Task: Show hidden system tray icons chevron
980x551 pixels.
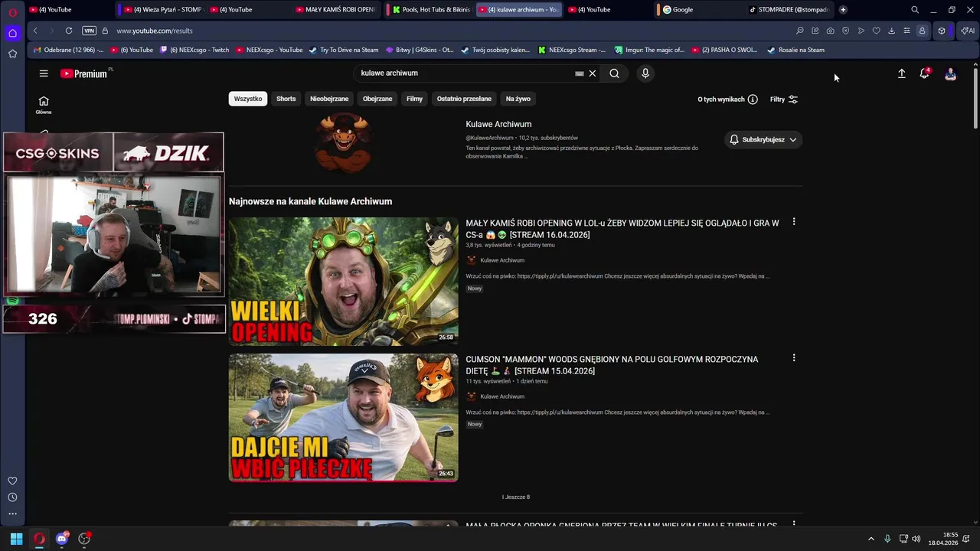Action: [x=871, y=539]
